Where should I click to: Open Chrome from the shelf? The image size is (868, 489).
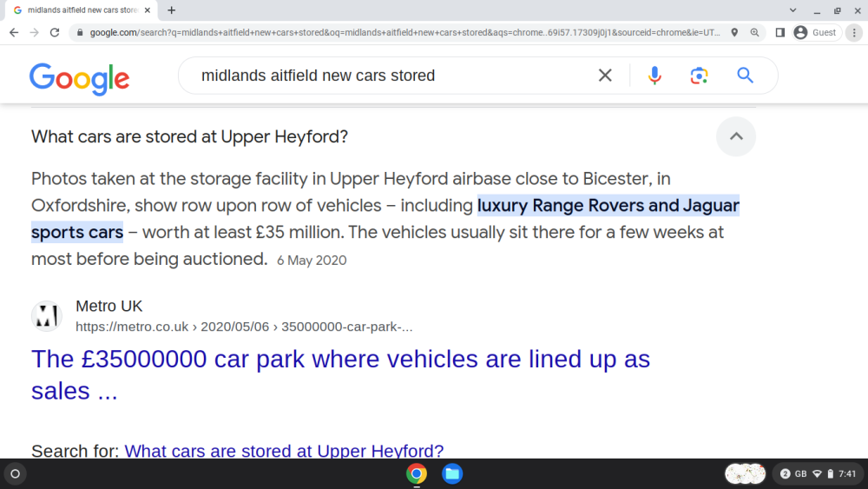point(417,473)
